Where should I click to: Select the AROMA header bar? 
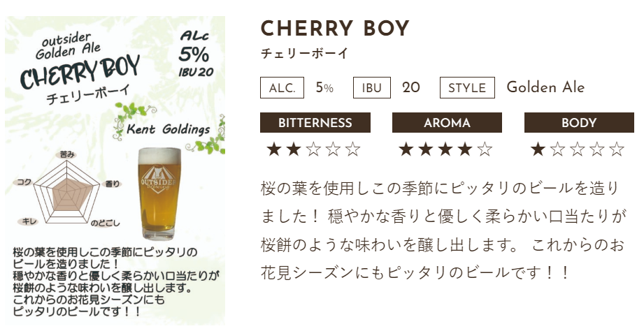447,123
